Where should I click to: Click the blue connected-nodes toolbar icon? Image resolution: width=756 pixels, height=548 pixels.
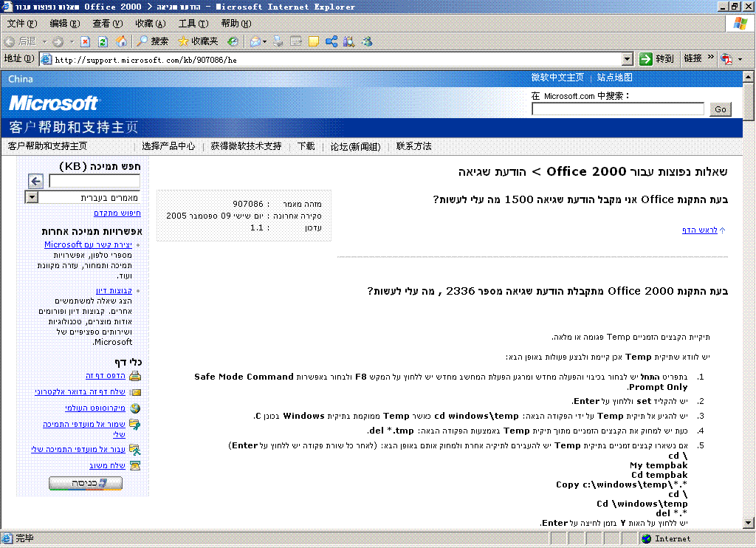click(331, 42)
